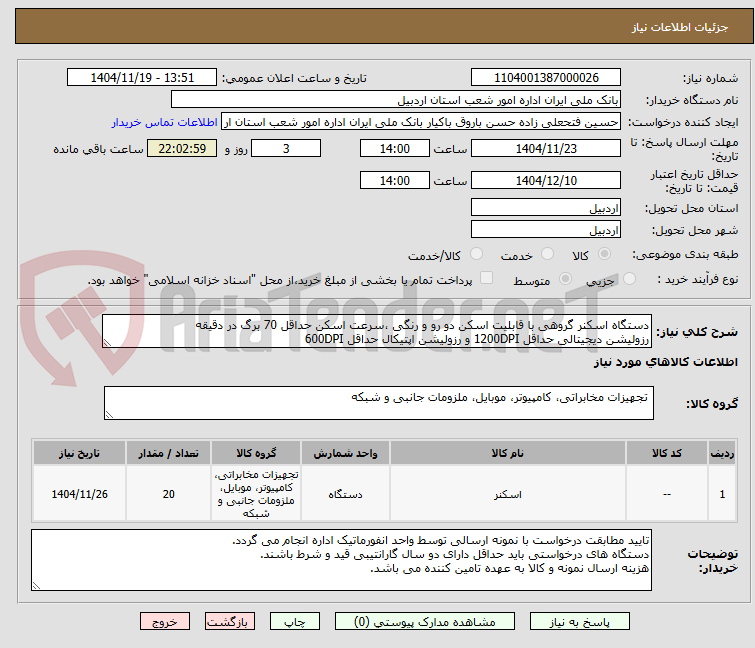Click the price validity date 1404/12/10 field

click(546, 180)
